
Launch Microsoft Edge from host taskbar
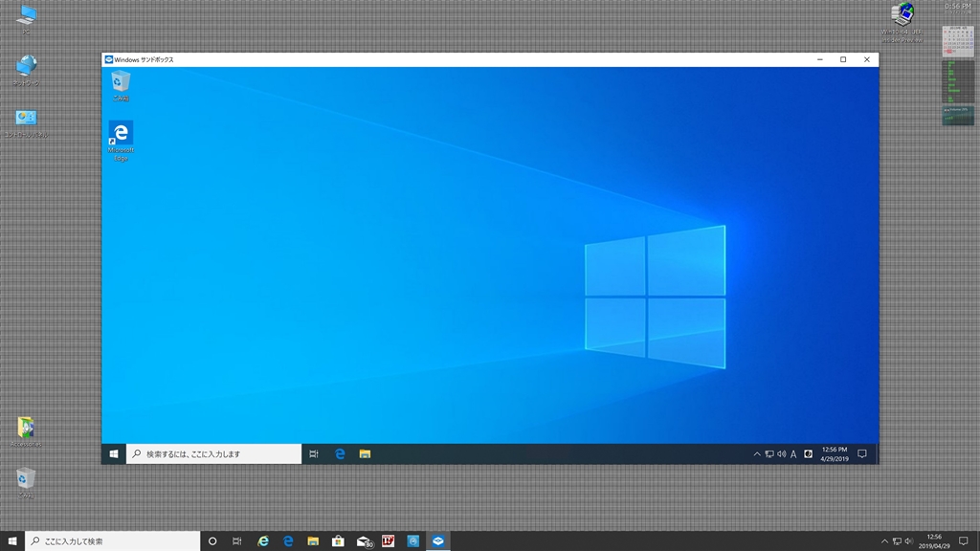click(x=288, y=541)
